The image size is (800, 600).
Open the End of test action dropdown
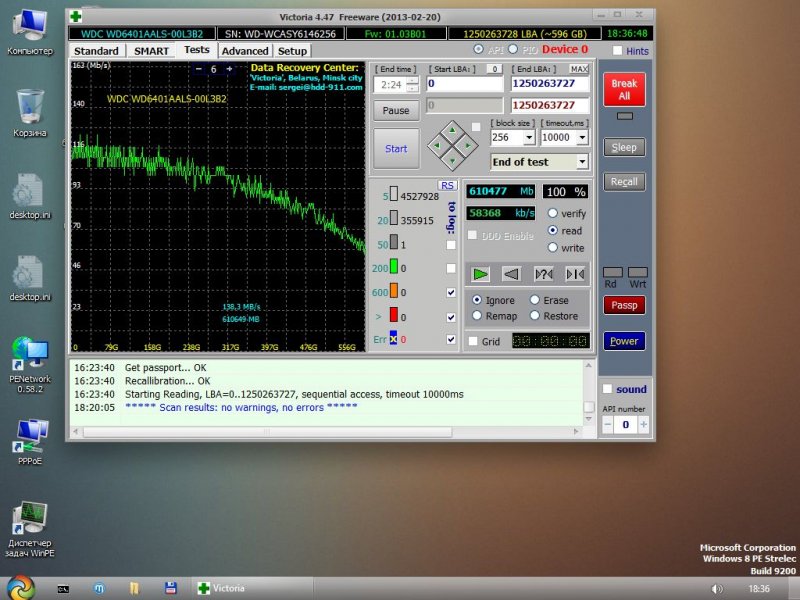click(x=581, y=162)
